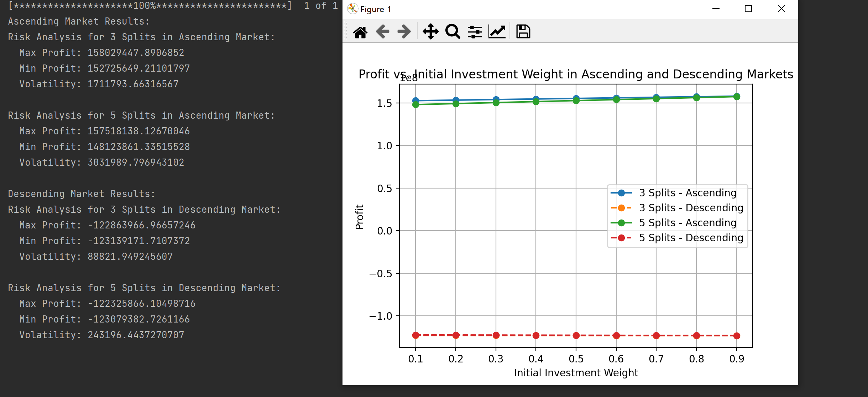Open Configure subplots sliders icon

[475, 32]
